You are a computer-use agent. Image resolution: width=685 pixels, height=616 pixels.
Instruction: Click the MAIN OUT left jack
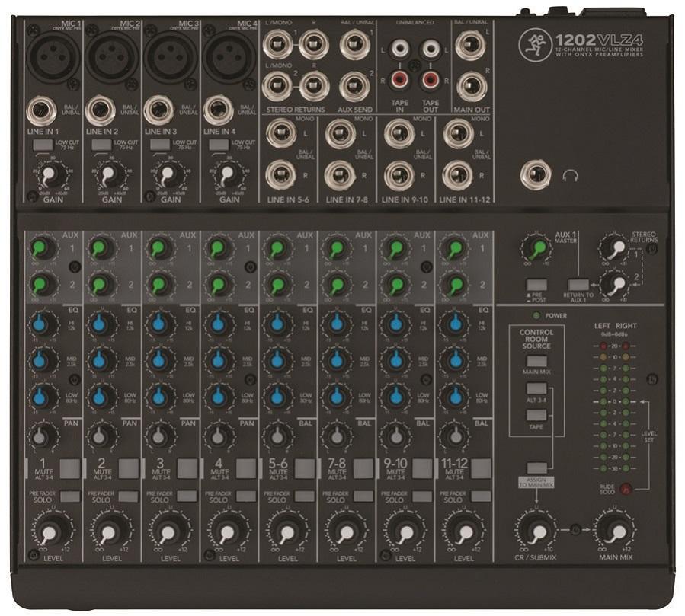pyautogui.click(x=471, y=46)
